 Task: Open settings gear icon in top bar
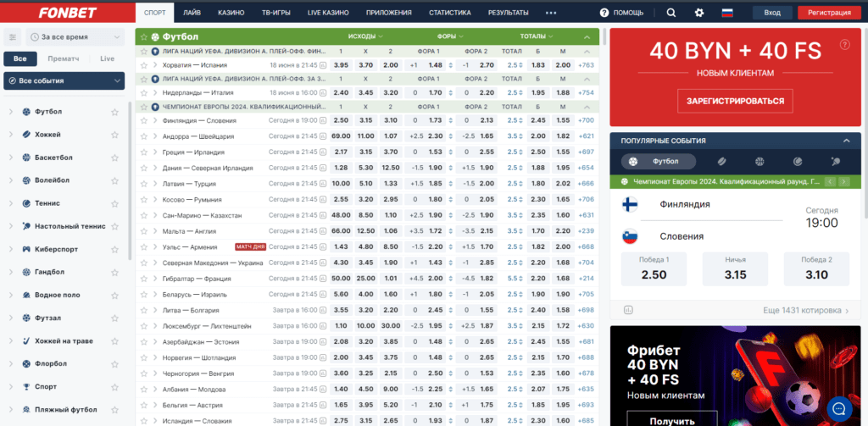point(699,13)
